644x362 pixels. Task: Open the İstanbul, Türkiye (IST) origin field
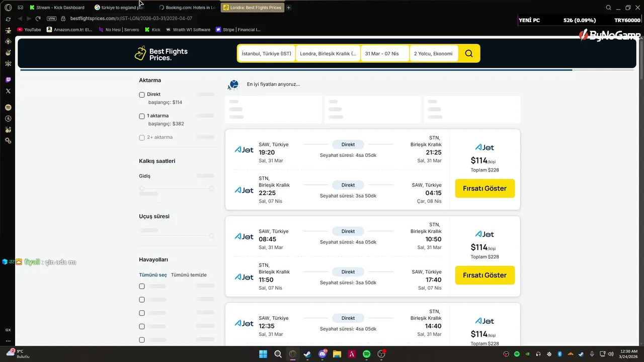[x=267, y=54]
